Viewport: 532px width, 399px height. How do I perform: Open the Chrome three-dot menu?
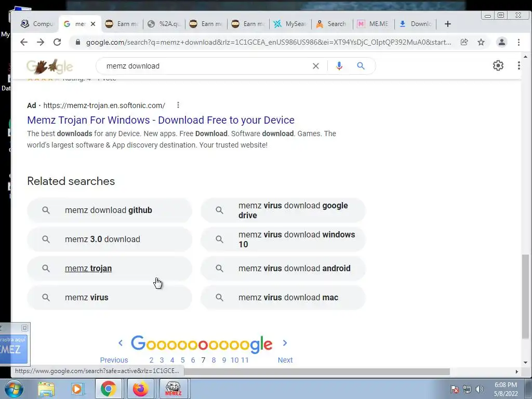(518, 42)
